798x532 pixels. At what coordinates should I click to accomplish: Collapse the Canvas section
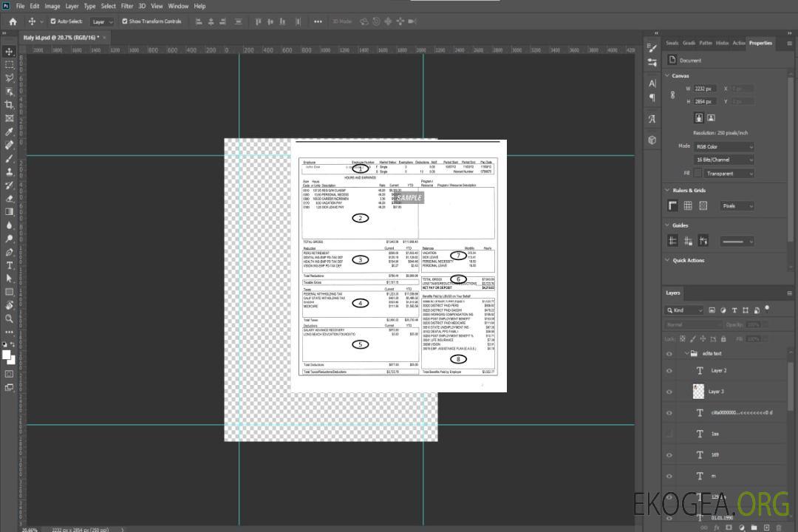click(667, 75)
